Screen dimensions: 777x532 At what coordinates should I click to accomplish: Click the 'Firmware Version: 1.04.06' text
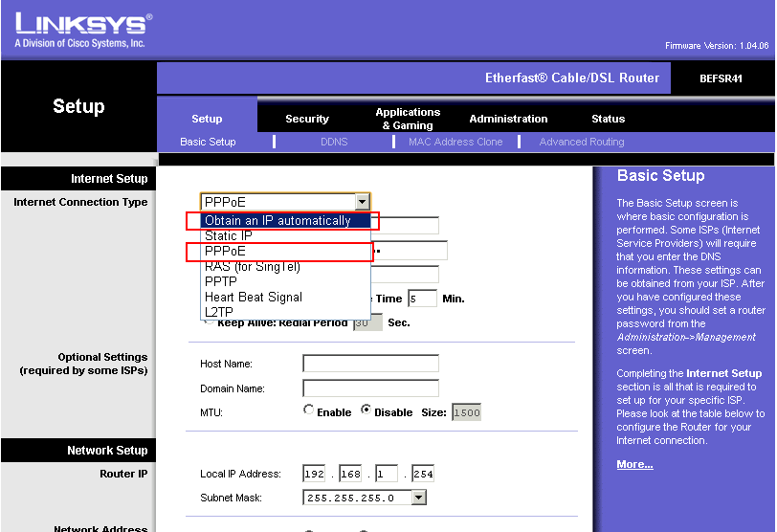click(x=717, y=46)
